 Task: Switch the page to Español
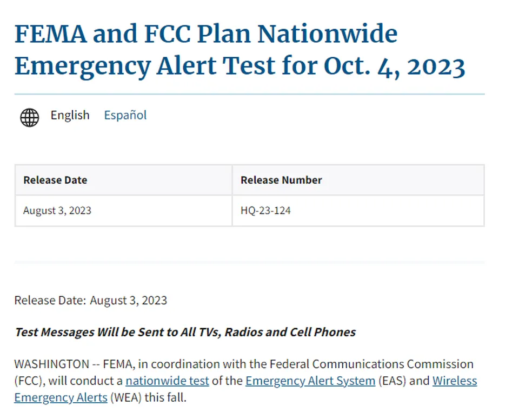(x=125, y=115)
